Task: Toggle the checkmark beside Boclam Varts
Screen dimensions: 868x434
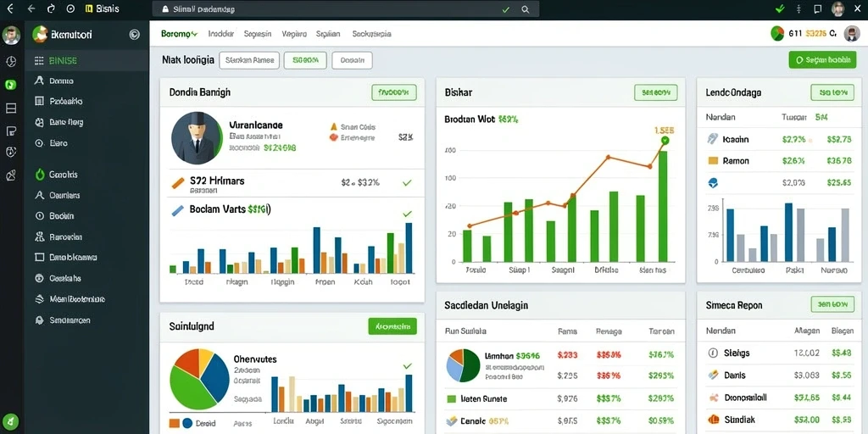Action: point(407,214)
